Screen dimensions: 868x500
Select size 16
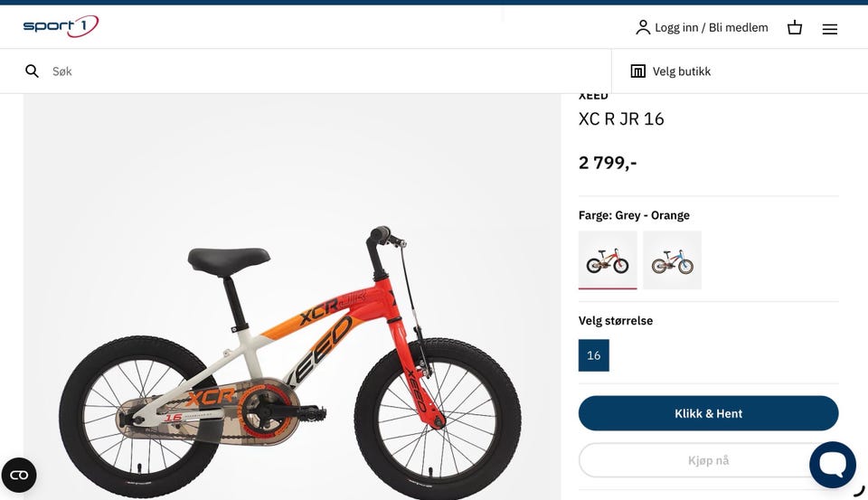tap(593, 355)
